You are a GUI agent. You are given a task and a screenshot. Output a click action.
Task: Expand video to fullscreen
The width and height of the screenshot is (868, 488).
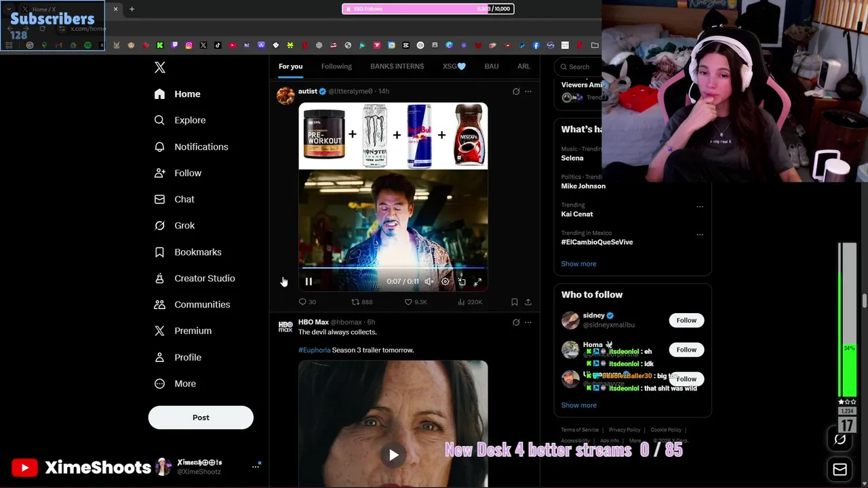point(478,281)
